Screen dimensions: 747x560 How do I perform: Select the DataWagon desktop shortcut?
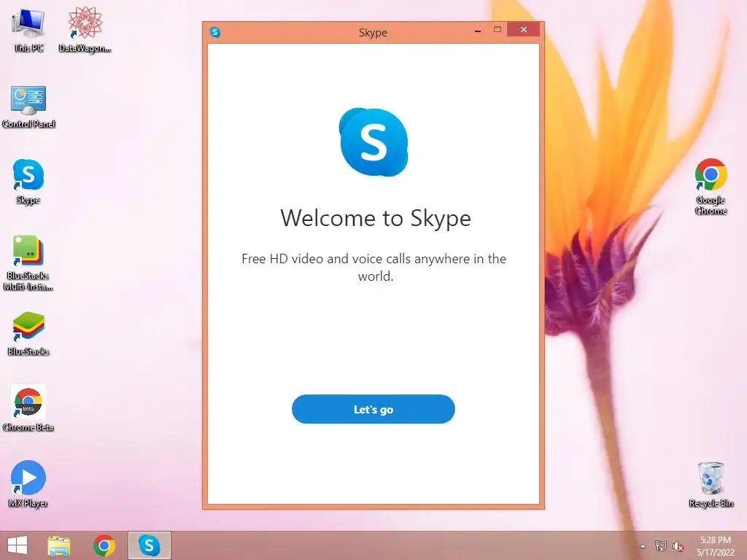coord(85,30)
